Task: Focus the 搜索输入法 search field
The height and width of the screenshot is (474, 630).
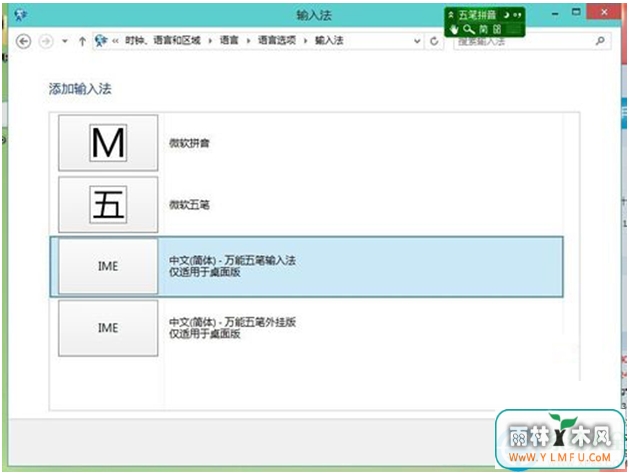Action: 532,41
